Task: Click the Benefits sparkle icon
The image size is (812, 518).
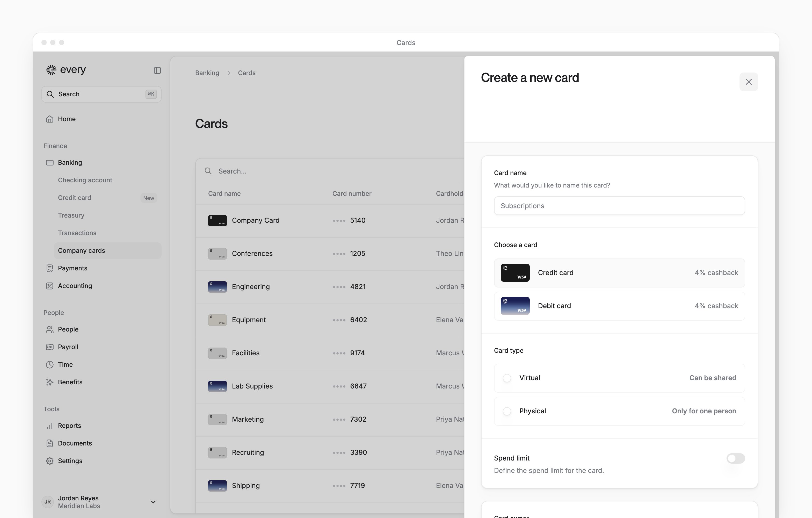Action: pyautogui.click(x=49, y=382)
